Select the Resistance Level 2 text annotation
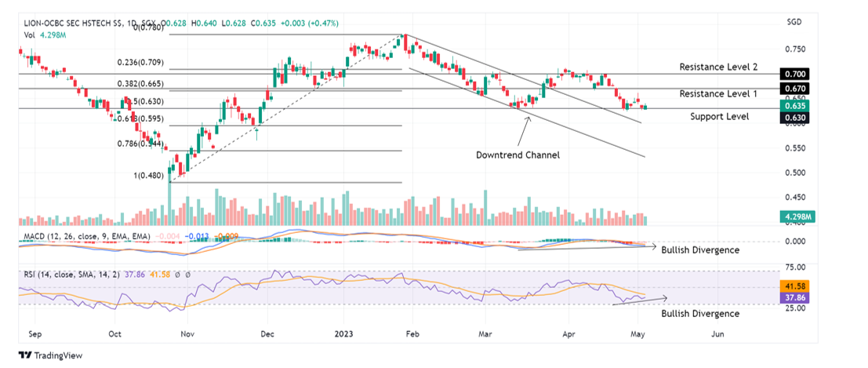Screen dimensions: 868x368 coord(717,67)
